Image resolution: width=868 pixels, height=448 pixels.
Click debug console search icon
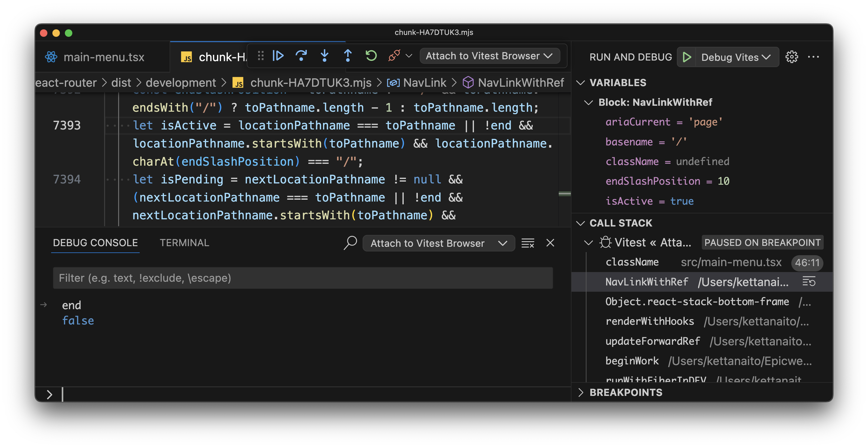350,243
